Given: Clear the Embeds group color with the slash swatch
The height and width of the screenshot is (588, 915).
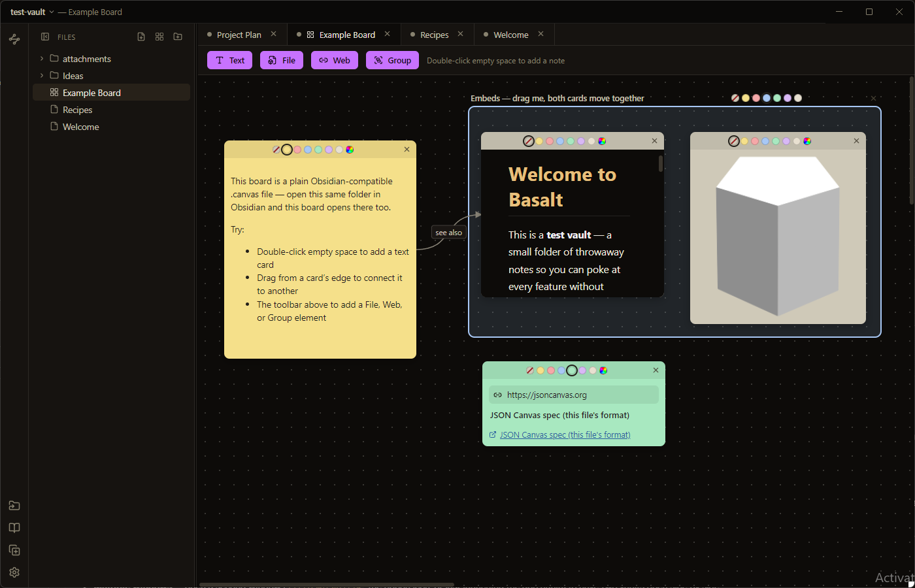Looking at the screenshot, I should [735, 98].
